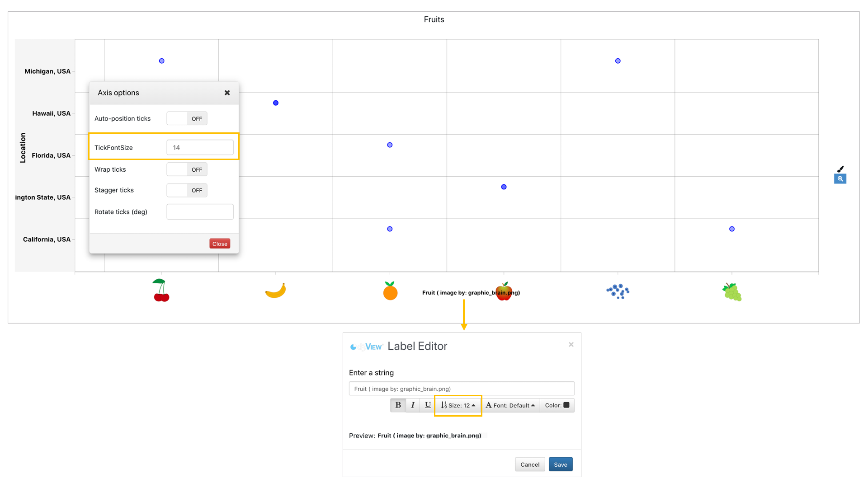Click the blue zoom magnifier icon
The height and width of the screenshot is (488, 868).
coord(840,179)
